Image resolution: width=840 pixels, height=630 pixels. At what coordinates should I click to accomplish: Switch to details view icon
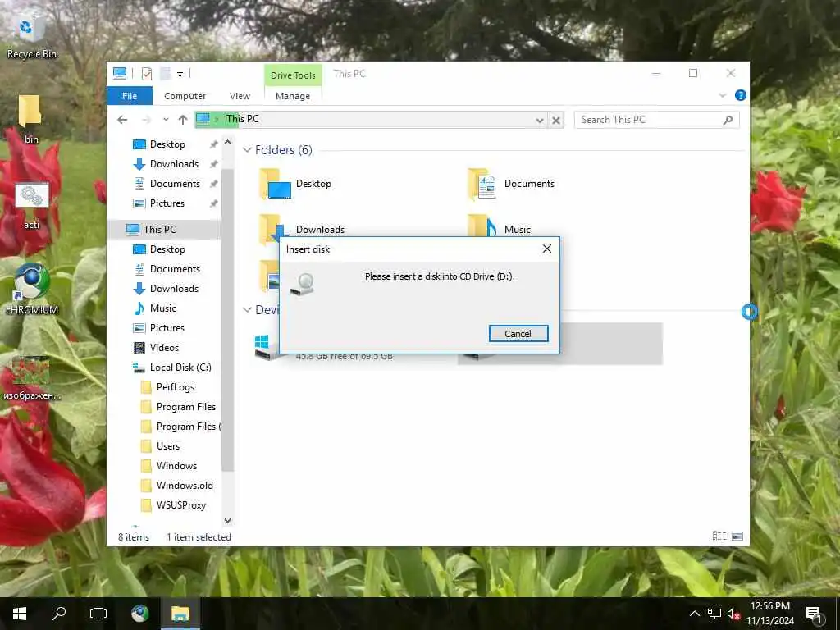click(719, 536)
